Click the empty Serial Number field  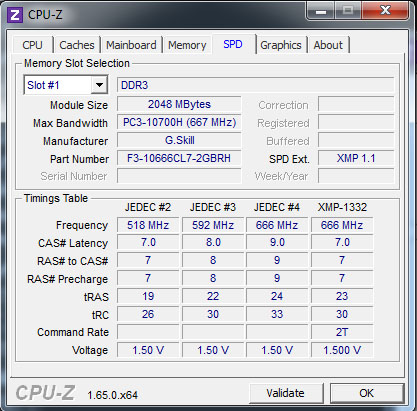pyautogui.click(x=179, y=176)
